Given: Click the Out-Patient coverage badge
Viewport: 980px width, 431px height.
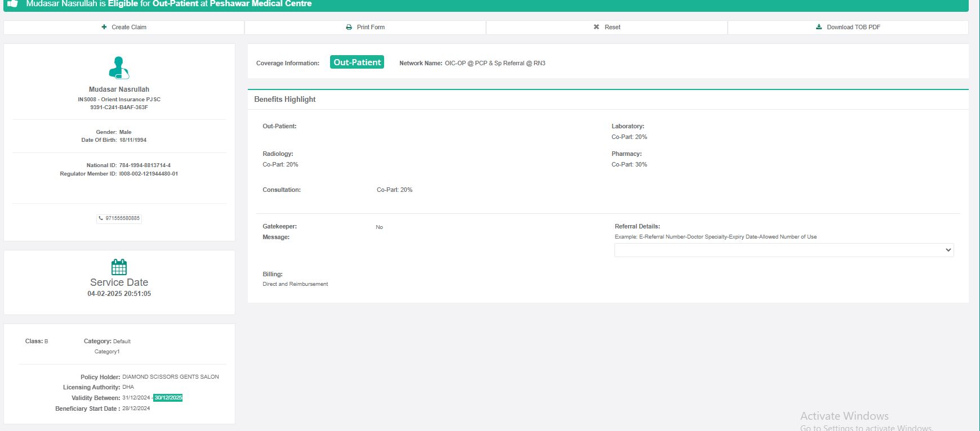Looking at the screenshot, I should click(x=357, y=62).
